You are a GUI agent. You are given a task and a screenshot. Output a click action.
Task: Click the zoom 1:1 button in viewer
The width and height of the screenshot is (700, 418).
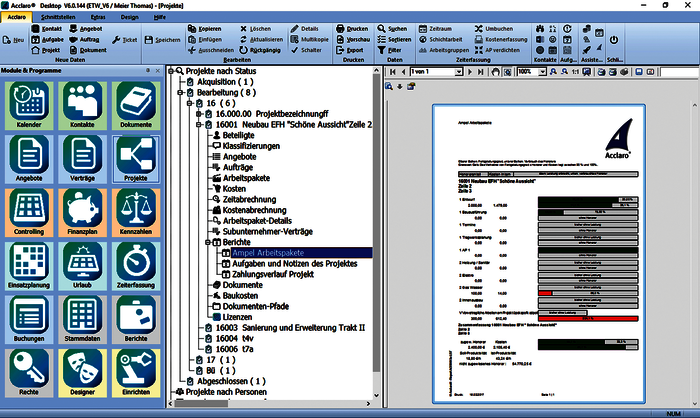click(575, 72)
